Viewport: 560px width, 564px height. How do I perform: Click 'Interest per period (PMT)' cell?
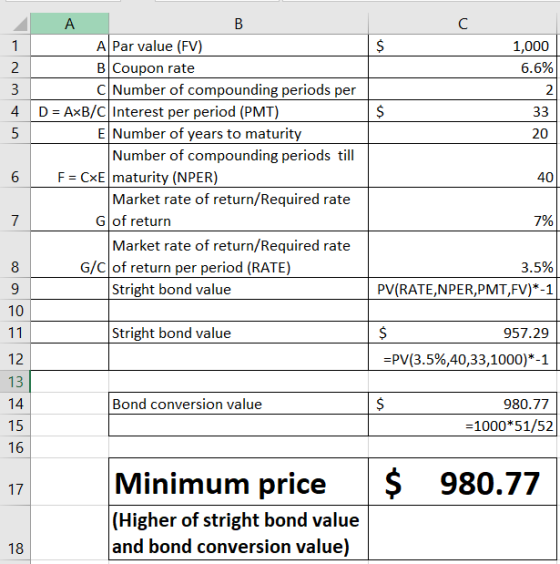238,112
